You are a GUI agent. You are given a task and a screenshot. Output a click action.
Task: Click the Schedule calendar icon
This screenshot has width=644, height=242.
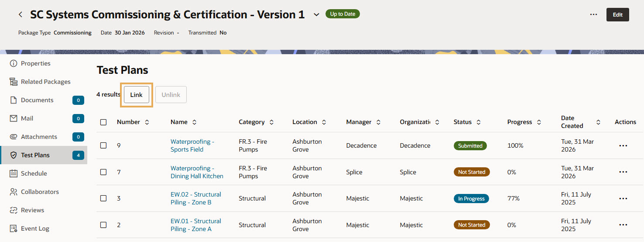[14, 173]
